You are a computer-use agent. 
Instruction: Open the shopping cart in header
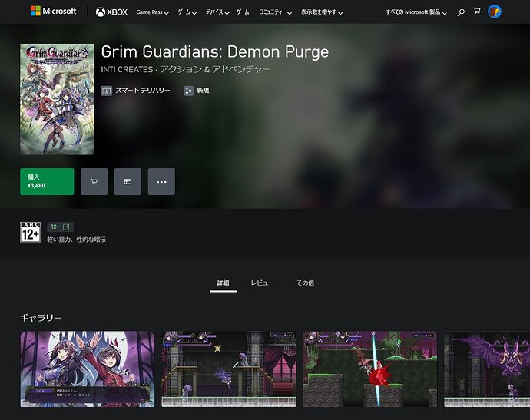click(477, 12)
